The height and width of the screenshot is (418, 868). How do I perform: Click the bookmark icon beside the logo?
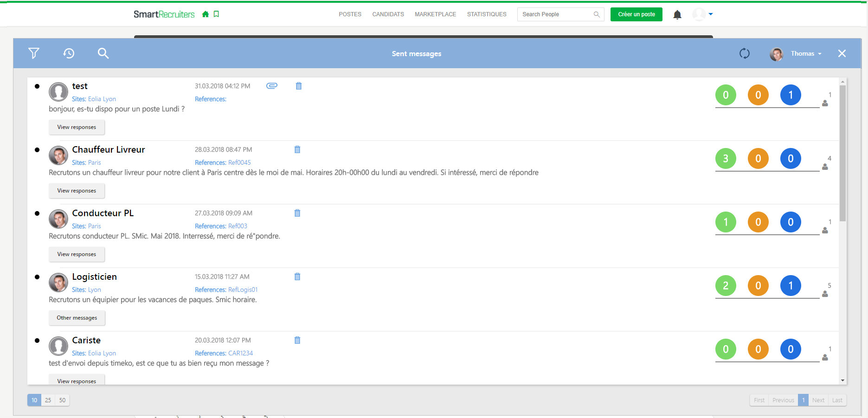tap(216, 14)
